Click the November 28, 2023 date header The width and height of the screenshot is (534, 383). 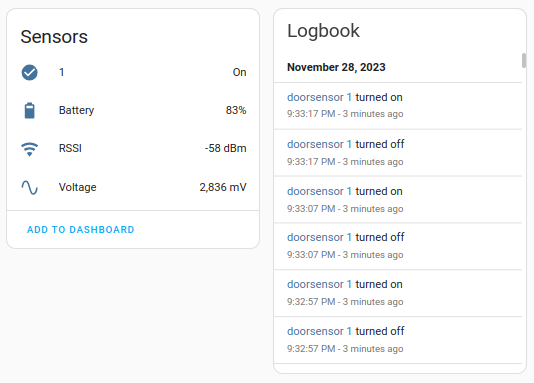336,67
